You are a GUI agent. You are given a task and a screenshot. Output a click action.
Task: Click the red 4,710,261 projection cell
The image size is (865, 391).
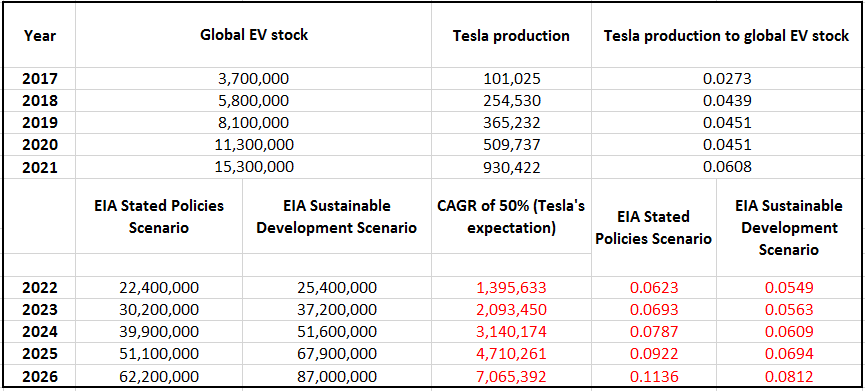point(511,353)
